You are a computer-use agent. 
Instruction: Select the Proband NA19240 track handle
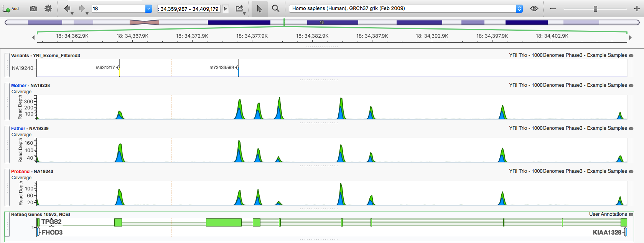click(x=7, y=188)
